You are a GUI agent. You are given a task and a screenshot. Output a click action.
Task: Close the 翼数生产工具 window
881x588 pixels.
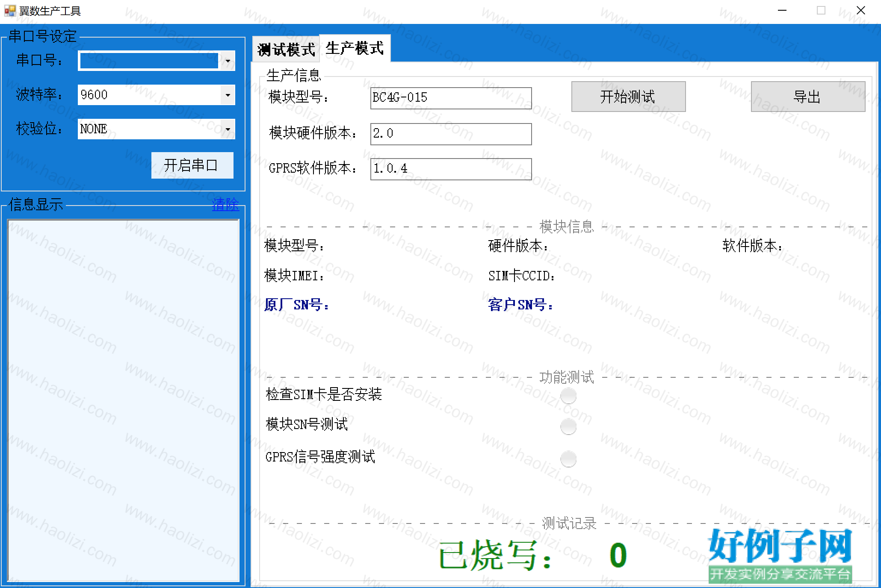(x=860, y=11)
